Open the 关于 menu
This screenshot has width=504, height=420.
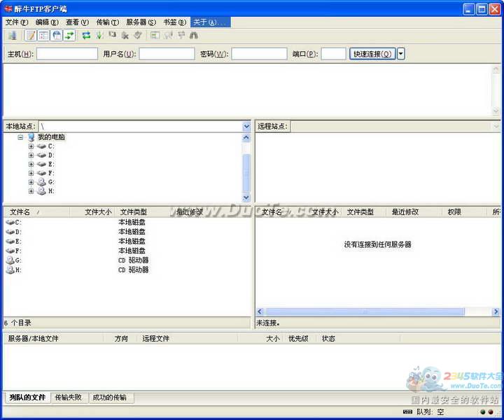(210, 22)
